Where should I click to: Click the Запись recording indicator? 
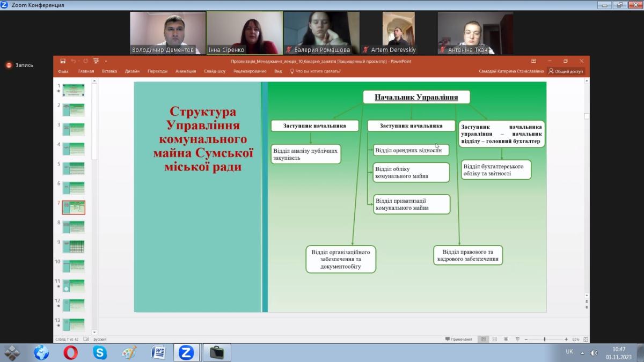tap(20, 65)
